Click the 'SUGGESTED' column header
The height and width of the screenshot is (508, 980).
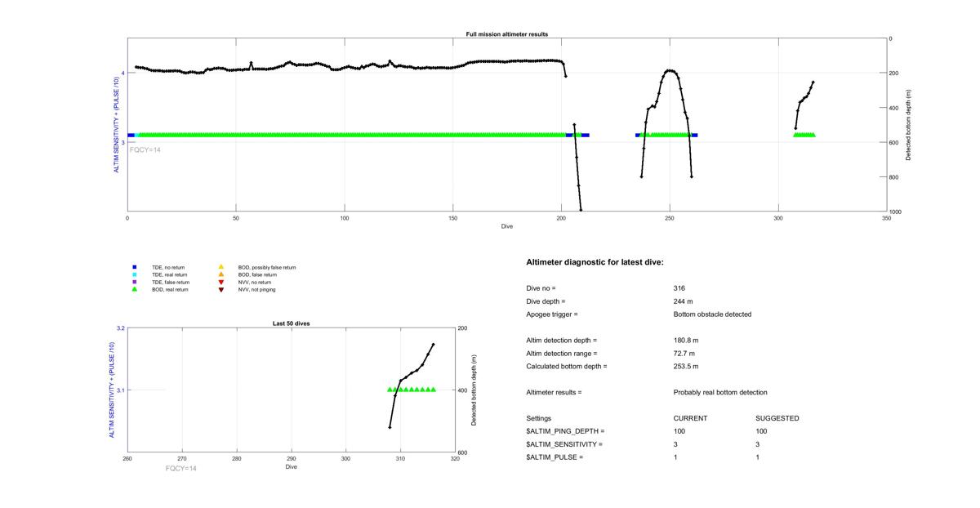click(777, 419)
